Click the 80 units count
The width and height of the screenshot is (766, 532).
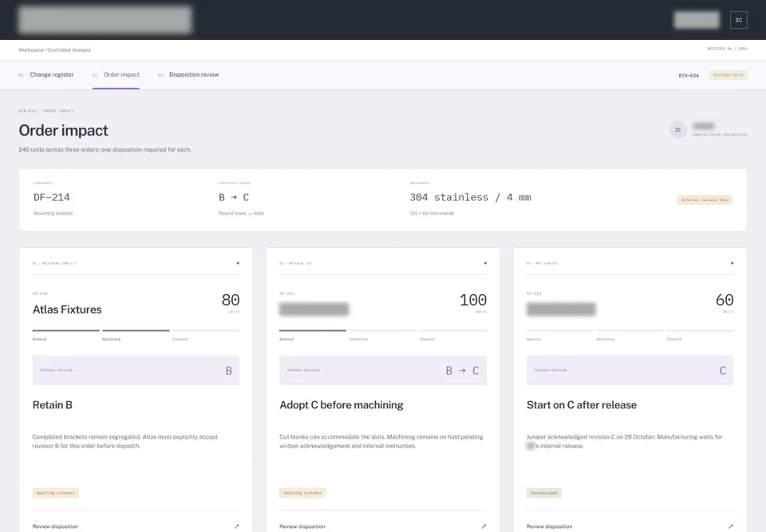[230, 300]
